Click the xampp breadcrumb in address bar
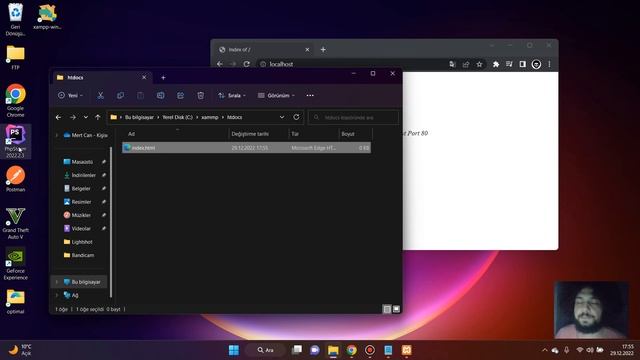This screenshot has width=640, height=360. (x=210, y=117)
